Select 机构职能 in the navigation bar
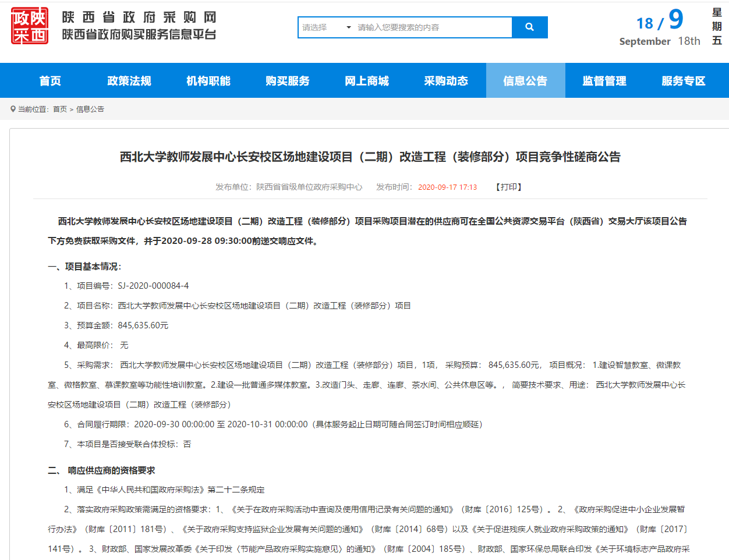This screenshot has height=560, width=729. pyautogui.click(x=208, y=81)
